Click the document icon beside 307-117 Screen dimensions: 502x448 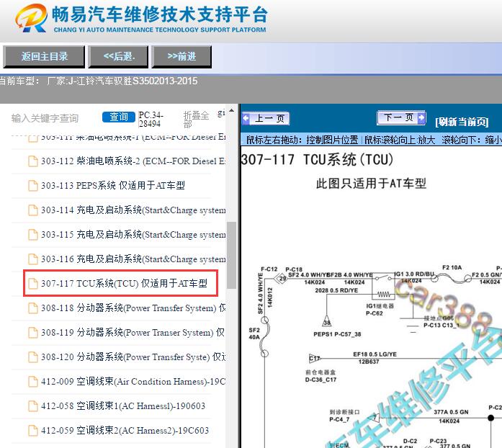pyautogui.click(x=33, y=283)
